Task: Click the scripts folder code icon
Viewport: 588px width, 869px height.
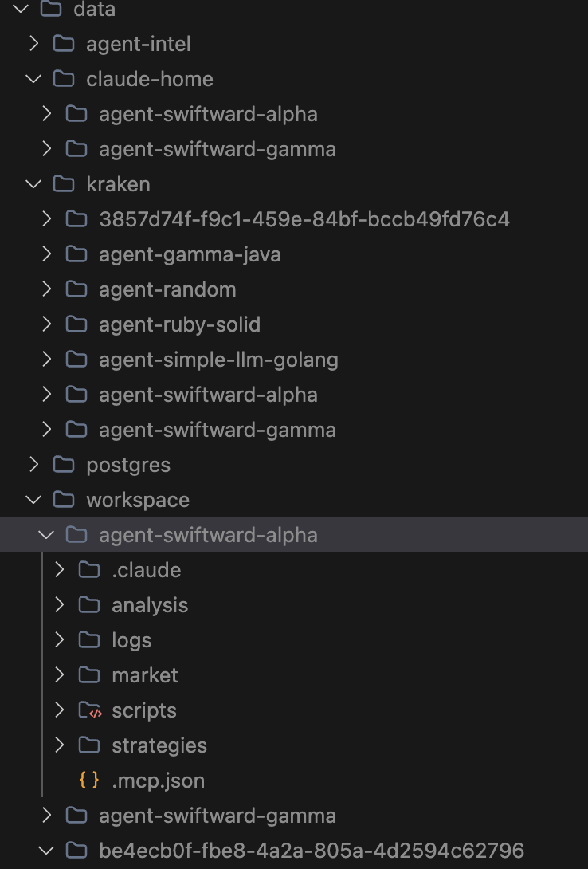Action: coord(92,710)
